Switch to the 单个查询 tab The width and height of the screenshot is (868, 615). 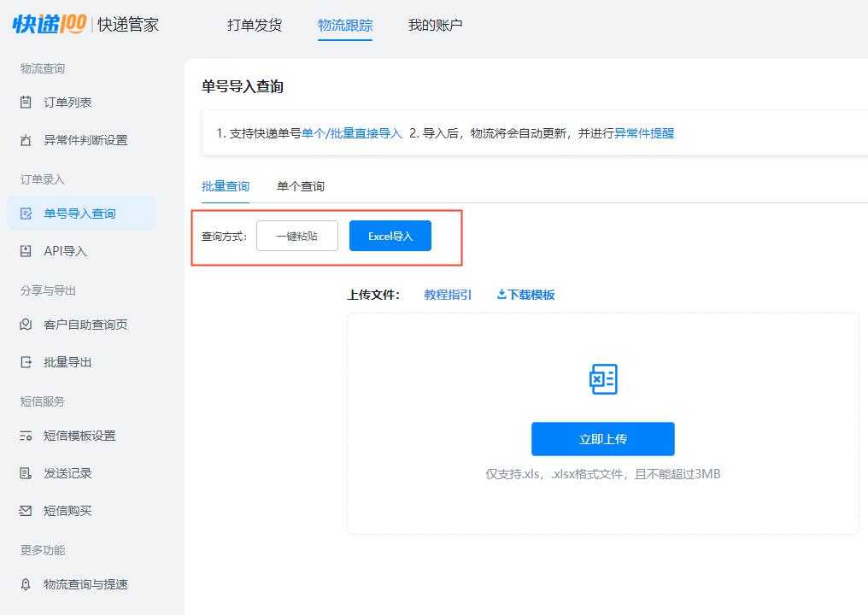pos(300,185)
